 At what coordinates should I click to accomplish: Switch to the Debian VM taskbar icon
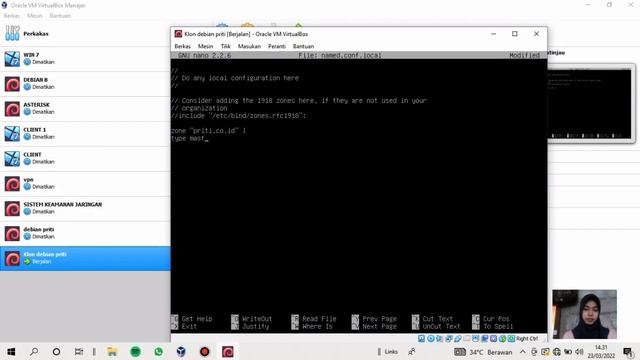(228, 351)
